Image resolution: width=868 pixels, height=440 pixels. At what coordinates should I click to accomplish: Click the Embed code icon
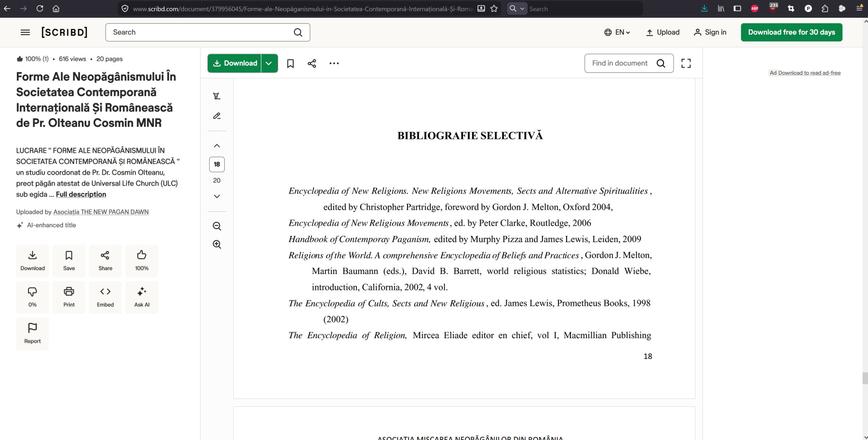105,297
